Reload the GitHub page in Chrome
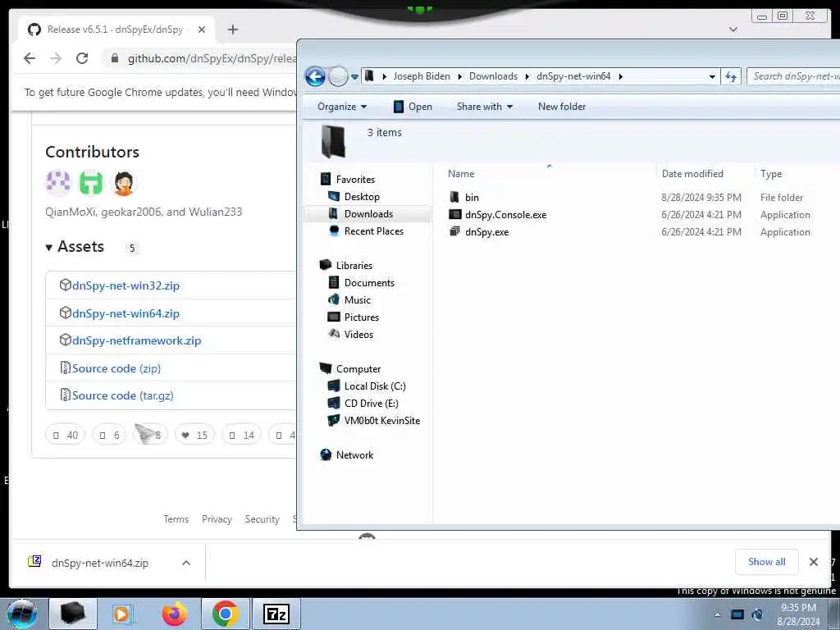The image size is (840, 630). tap(82, 58)
